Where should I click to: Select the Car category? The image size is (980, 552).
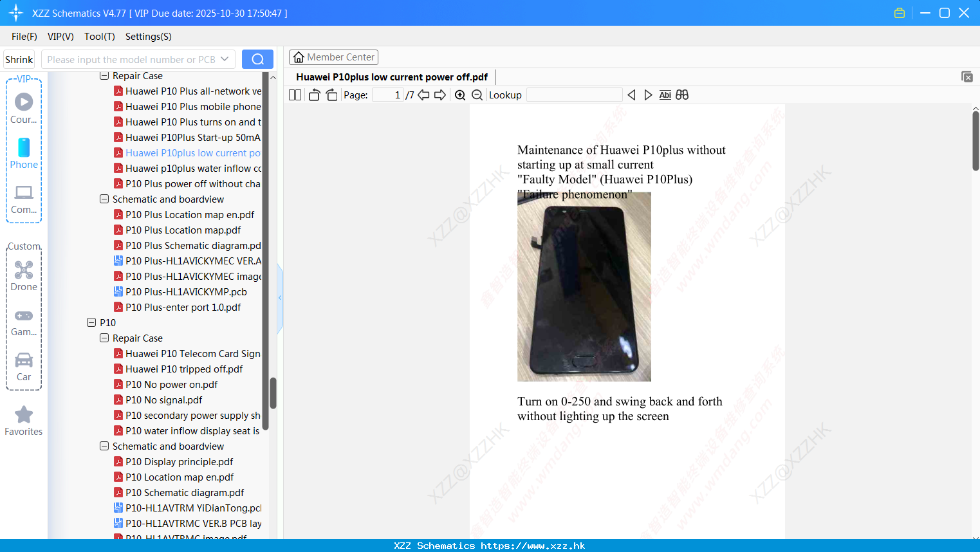24,367
